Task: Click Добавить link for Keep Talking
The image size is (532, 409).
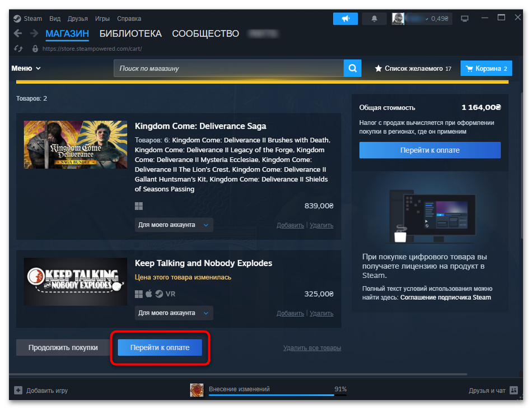Action: (x=290, y=314)
